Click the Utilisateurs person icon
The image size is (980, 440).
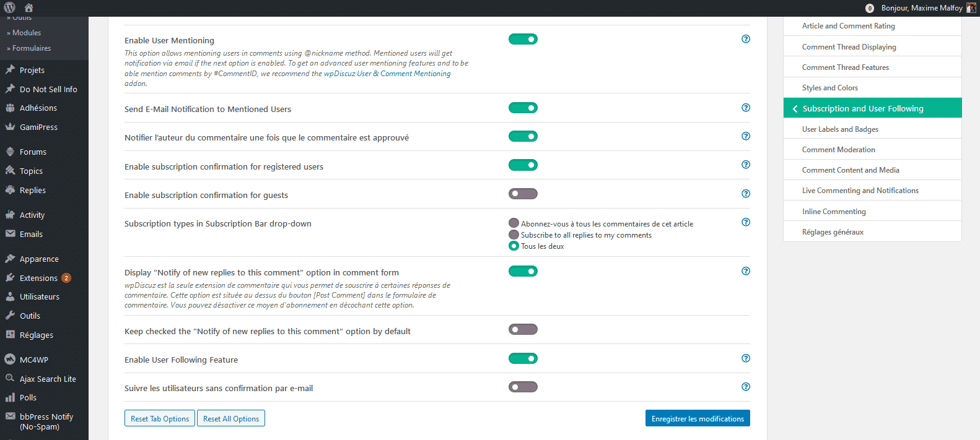click(10, 296)
